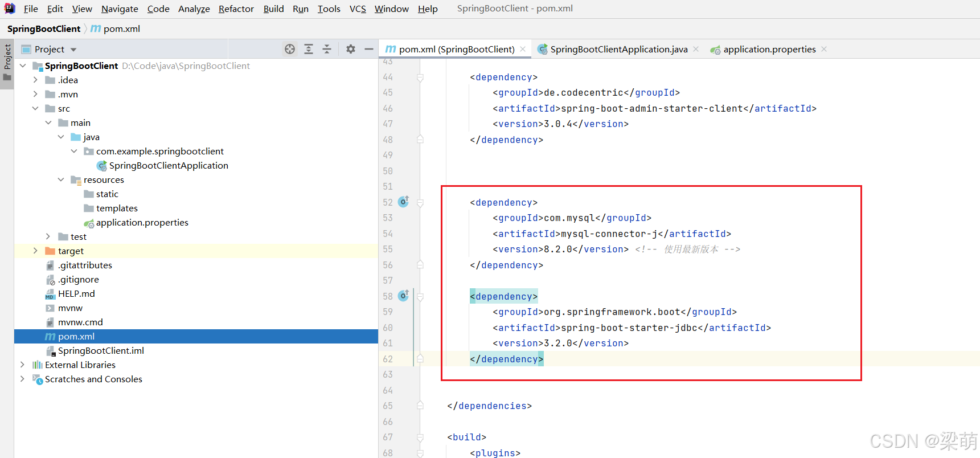This screenshot has width=980, height=458.
Task: Expand the .idea folder
Action: pos(35,80)
